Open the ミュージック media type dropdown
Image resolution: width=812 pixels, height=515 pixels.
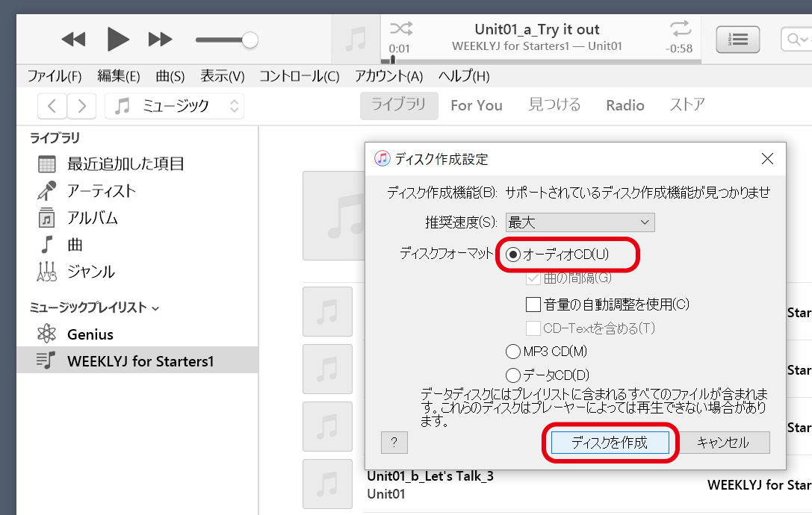point(175,106)
